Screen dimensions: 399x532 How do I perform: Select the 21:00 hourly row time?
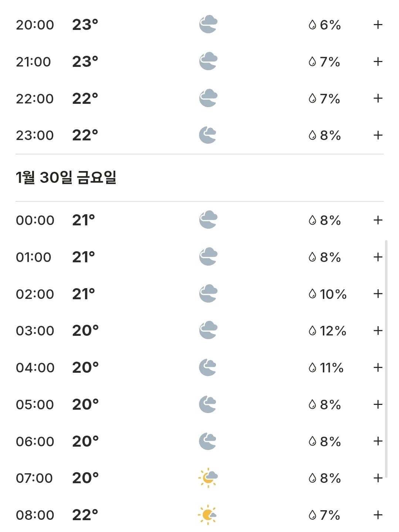click(x=33, y=62)
